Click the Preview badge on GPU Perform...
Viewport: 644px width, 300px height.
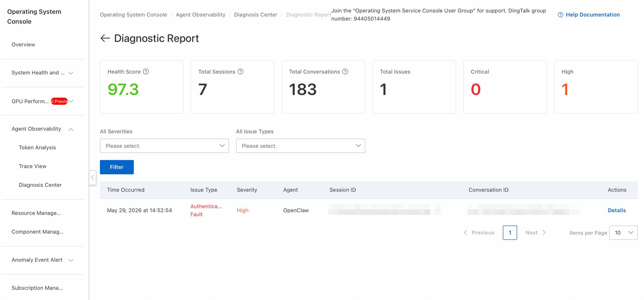[60, 101]
